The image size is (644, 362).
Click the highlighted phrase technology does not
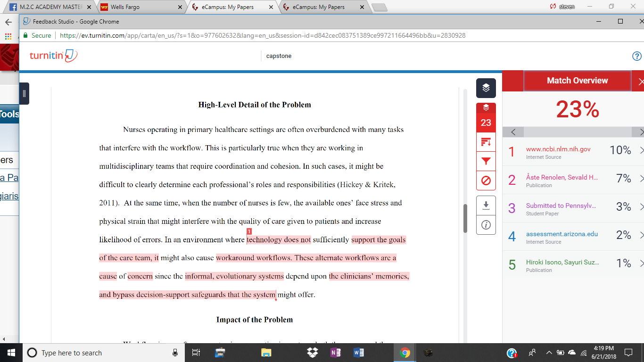(279, 239)
